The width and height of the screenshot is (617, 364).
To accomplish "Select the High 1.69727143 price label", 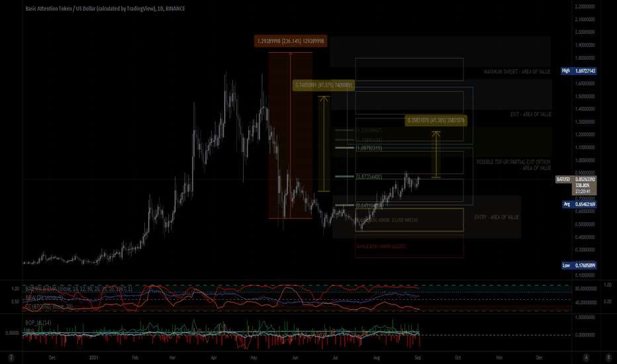I will point(579,71).
